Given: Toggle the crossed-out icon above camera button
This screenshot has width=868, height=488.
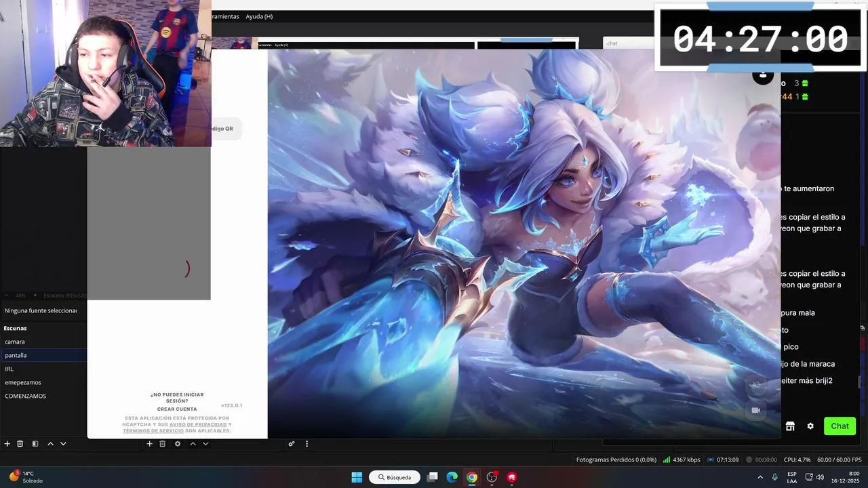Looking at the screenshot, I should [x=755, y=385].
